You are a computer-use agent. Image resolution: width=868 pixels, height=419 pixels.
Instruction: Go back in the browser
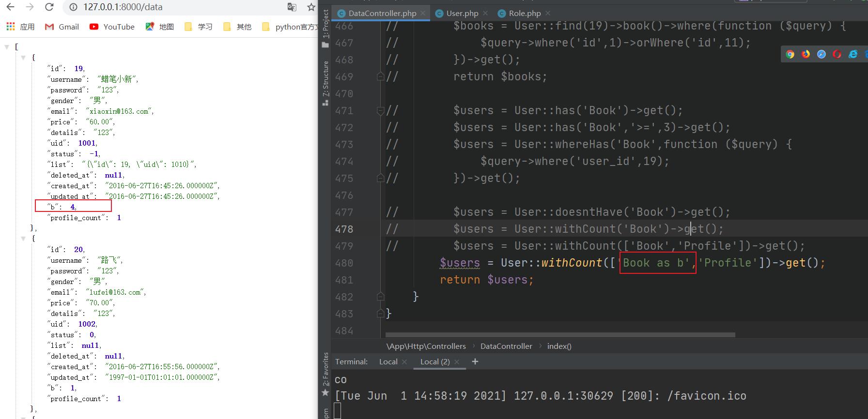click(10, 7)
